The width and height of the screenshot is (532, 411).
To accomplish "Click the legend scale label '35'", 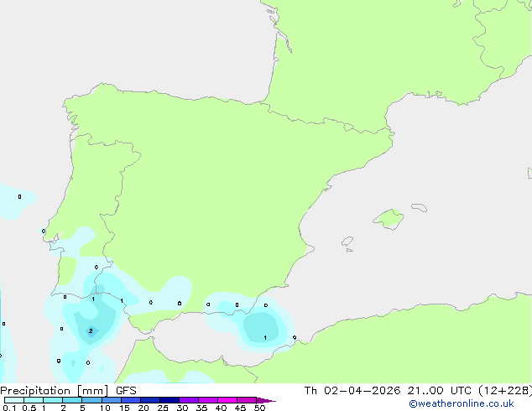I will [x=201, y=408].
